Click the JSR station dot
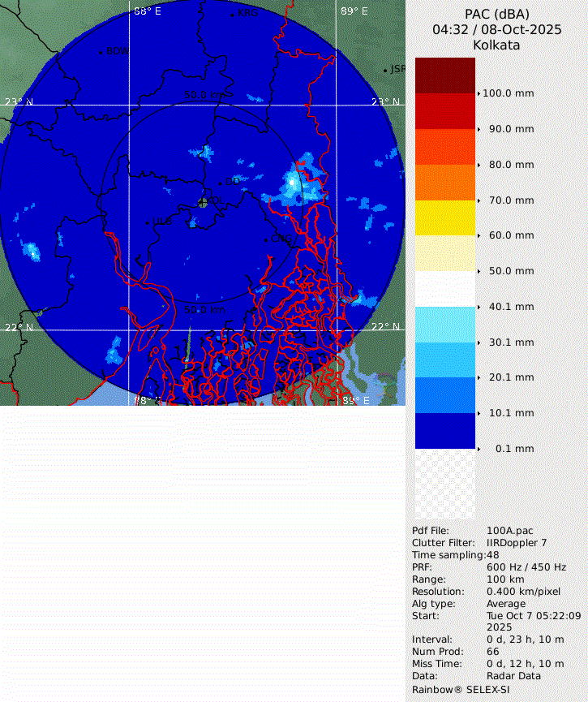The height and width of the screenshot is (702, 588). tap(385, 71)
